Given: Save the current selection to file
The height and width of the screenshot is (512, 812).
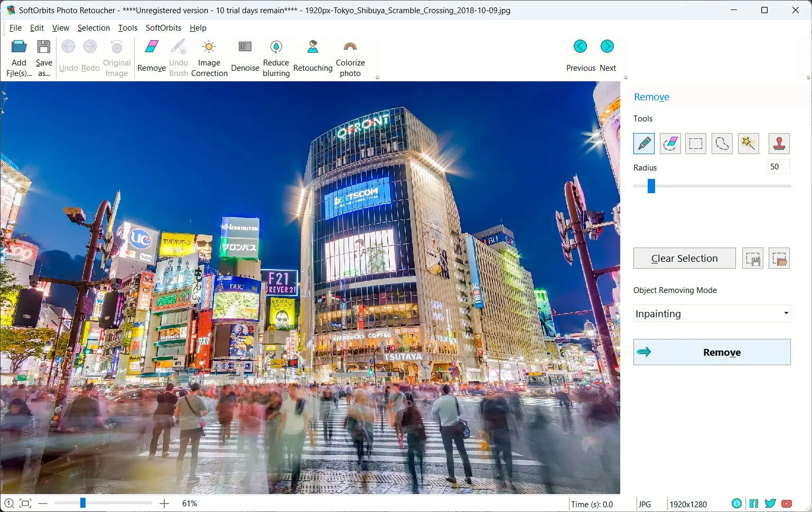Looking at the screenshot, I should click(x=752, y=258).
